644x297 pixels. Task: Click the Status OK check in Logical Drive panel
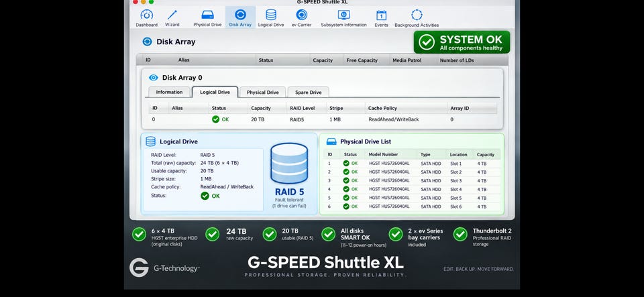205,196
